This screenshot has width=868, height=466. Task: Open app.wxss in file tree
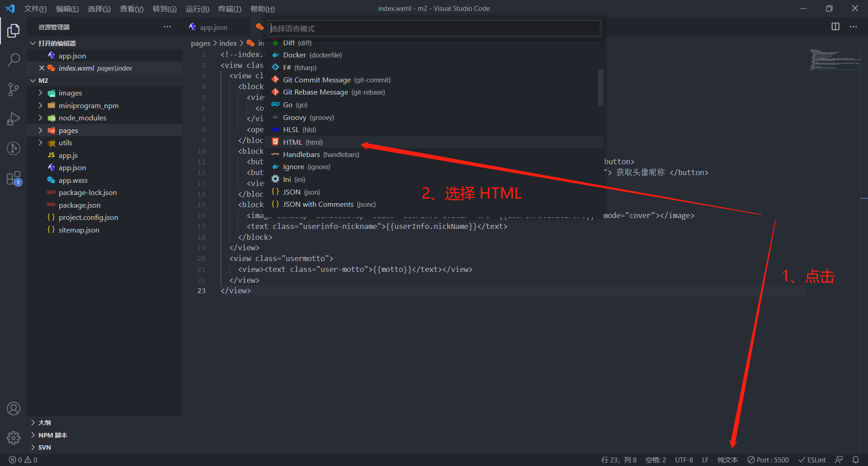click(x=105, y=180)
